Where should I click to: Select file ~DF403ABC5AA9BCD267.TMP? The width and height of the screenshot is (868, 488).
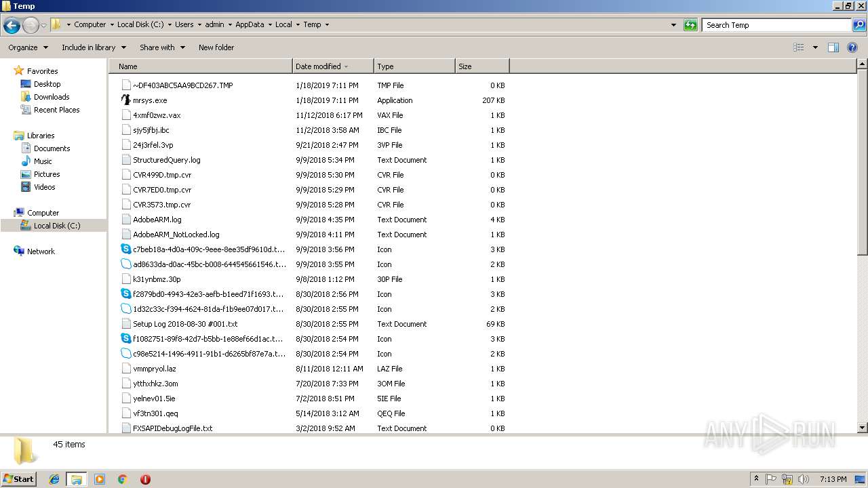(182, 85)
